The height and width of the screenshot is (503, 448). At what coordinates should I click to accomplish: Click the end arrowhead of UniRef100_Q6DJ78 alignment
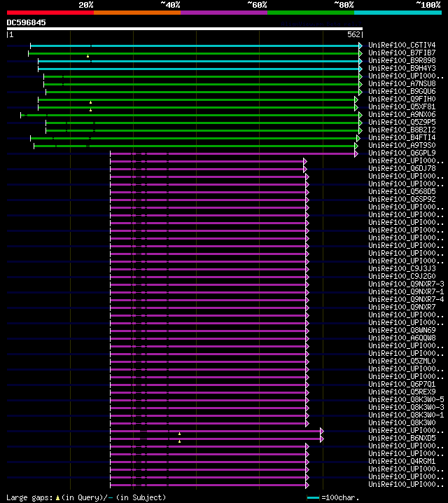tap(305, 169)
